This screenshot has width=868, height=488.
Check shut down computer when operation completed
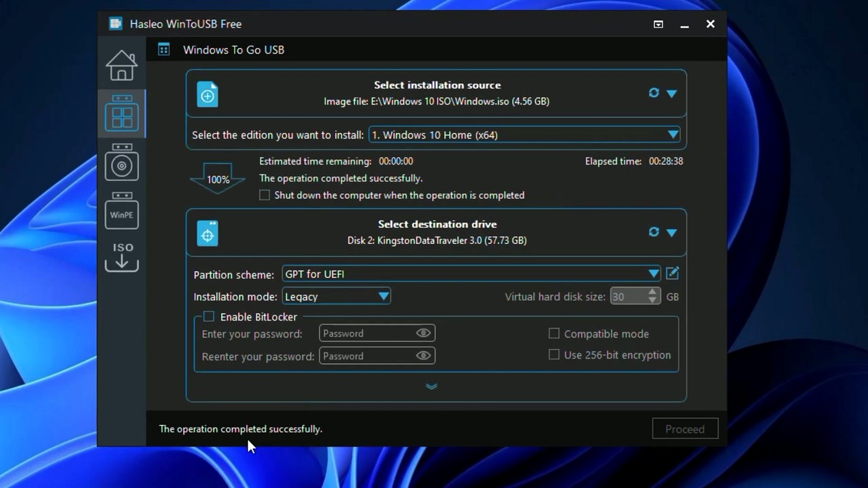tap(264, 195)
